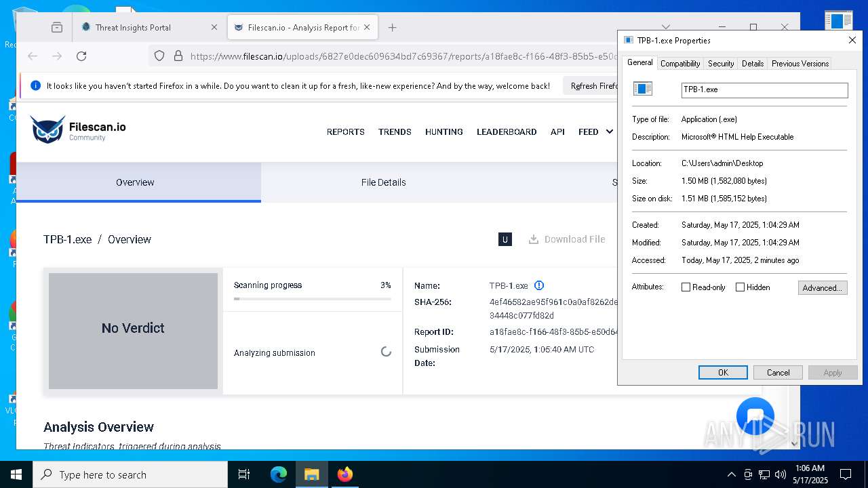Screen dimensions: 868x488
Task: Open the File Details report tab
Action: (x=383, y=182)
